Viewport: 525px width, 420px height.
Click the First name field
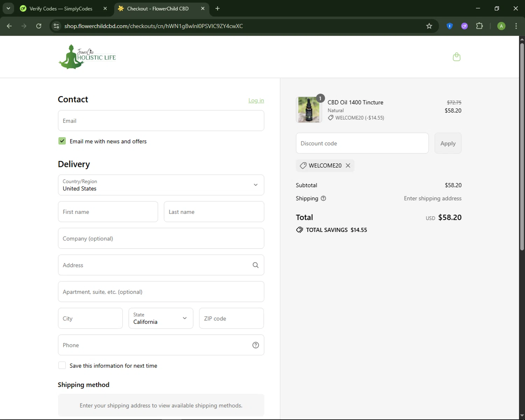(108, 212)
